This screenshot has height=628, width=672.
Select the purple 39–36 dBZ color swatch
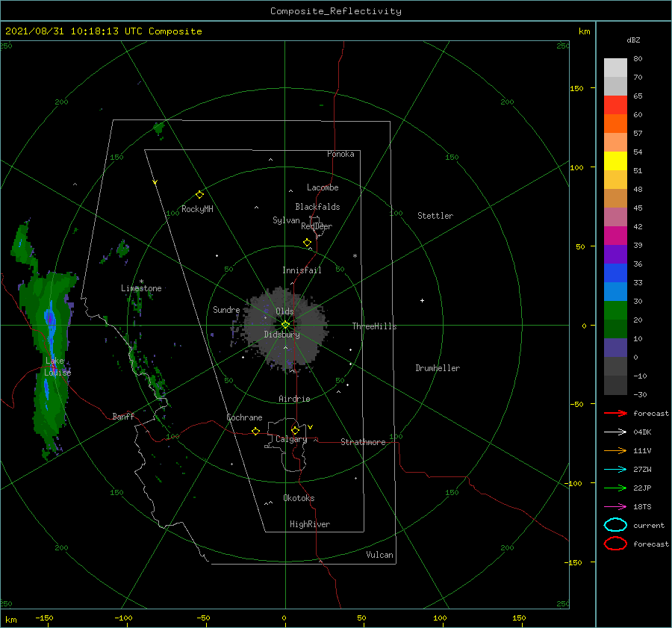click(x=615, y=254)
